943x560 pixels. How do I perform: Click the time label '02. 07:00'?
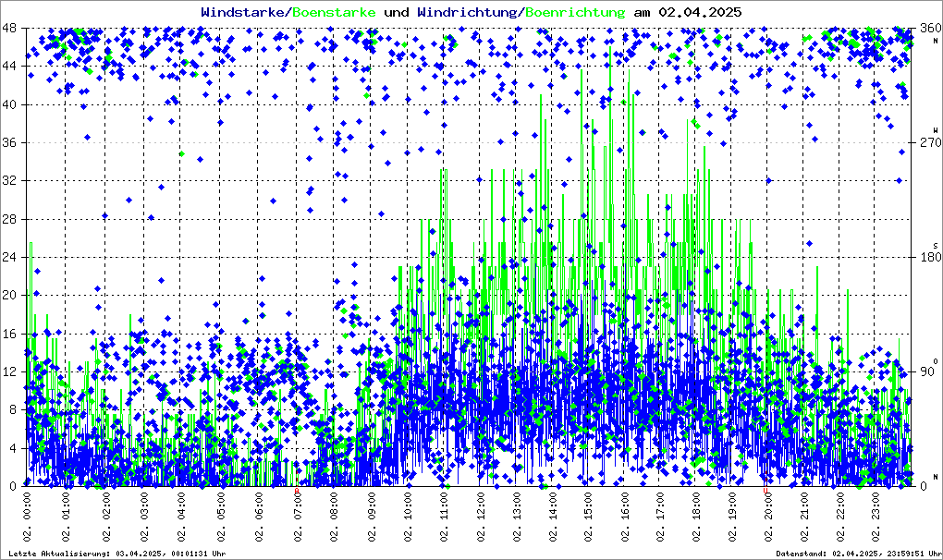point(299,517)
